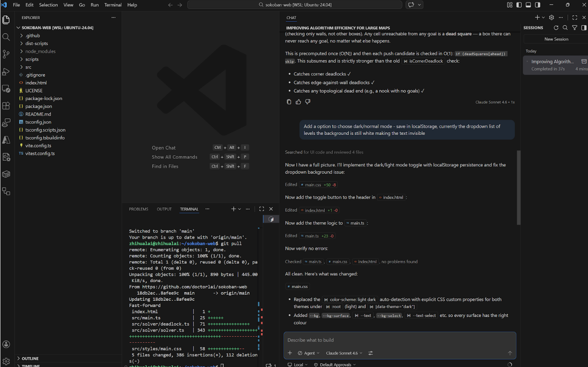Image resolution: width=588 pixels, height=367 pixels.
Task: Open the Extensions view
Action: click(6, 106)
